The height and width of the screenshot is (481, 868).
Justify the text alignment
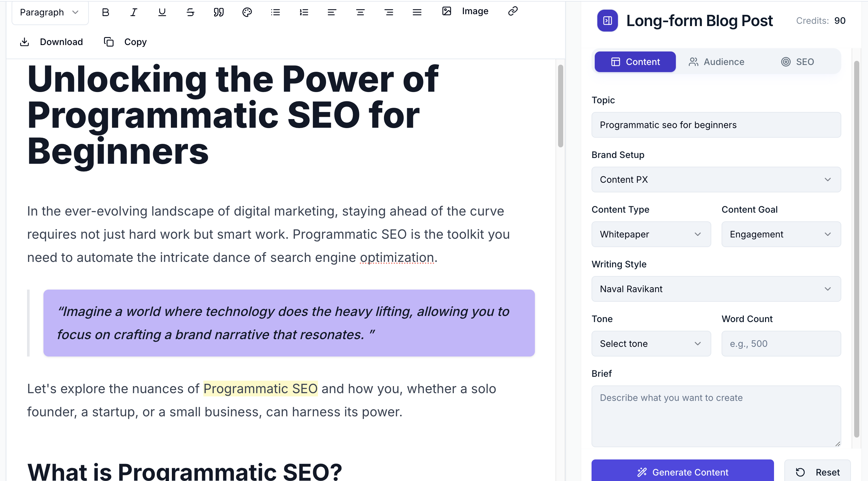point(417,13)
